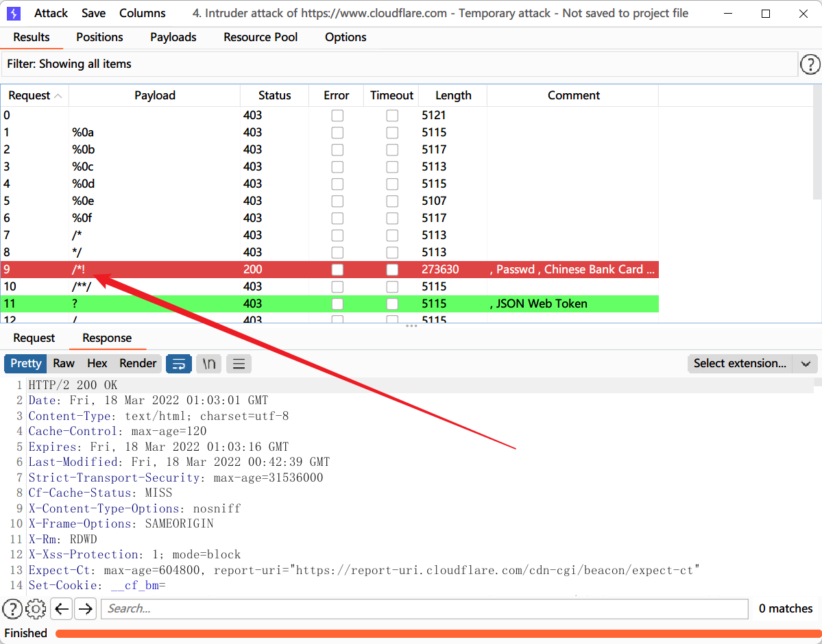The height and width of the screenshot is (644, 822).
Task: Toggle show non-printable characters \n icon
Action: click(209, 364)
